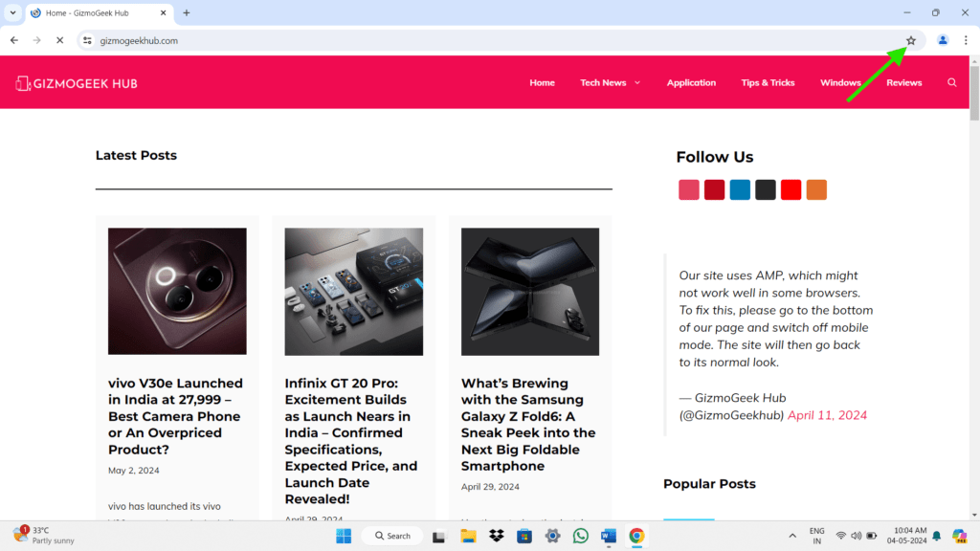Open the Samsung Galaxy Z Fold6 thumbnail
This screenshot has height=551, width=980.
tap(530, 291)
